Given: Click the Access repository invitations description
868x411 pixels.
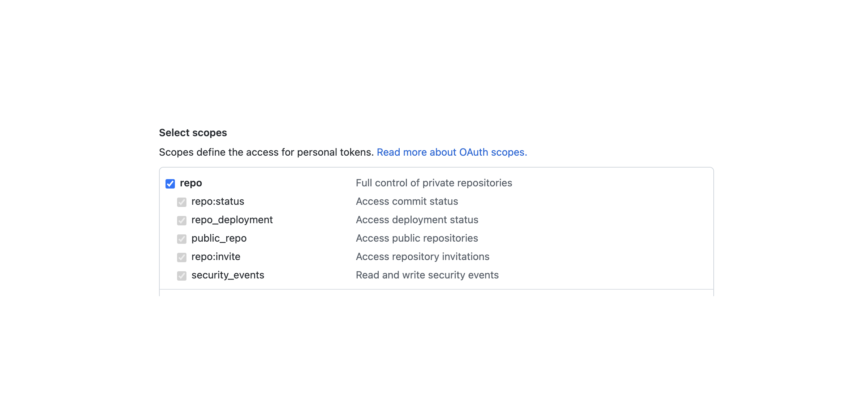Looking at the screenshot, I should [x=422, y=257].
